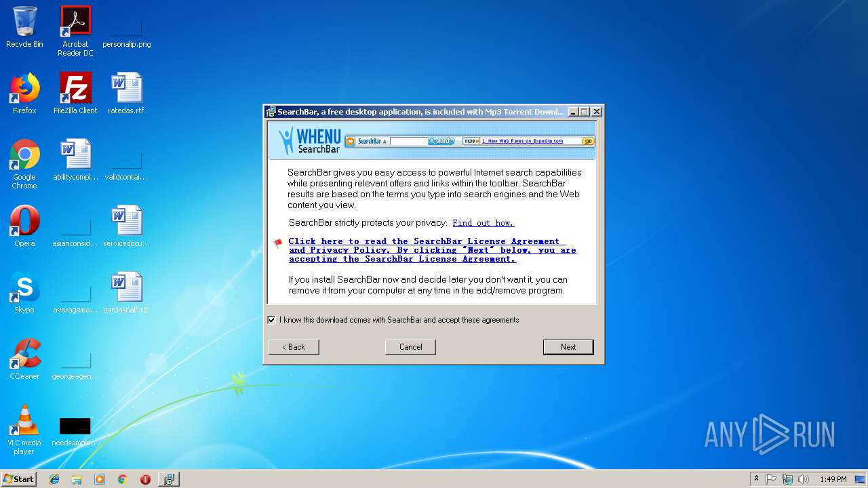This screenshot has height=488, width=868.
Task: Click Next in SearchBar installer
Action: tap(568, 347)
